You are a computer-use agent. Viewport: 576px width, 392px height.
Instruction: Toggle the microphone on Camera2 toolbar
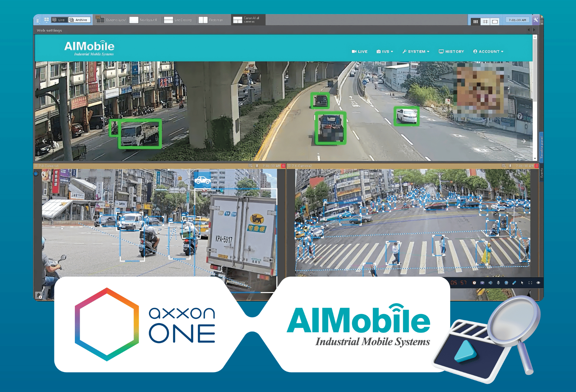pyautogui.click(x=498, y=283)
